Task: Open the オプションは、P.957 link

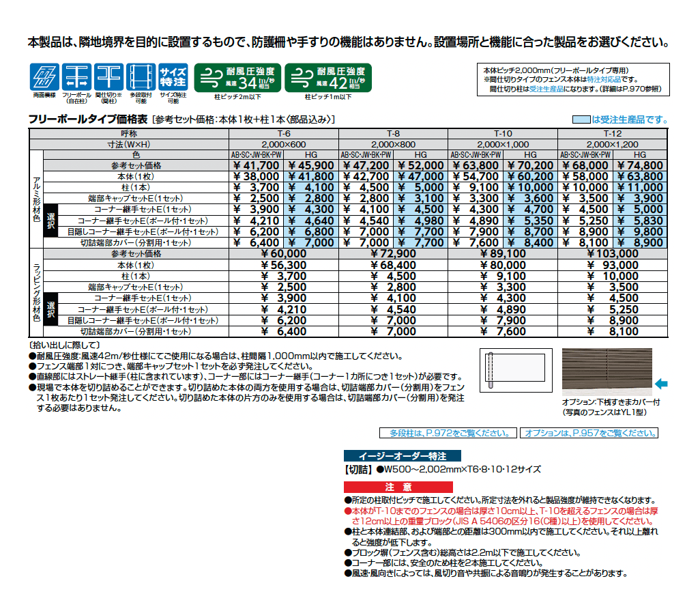Action: 589,433
